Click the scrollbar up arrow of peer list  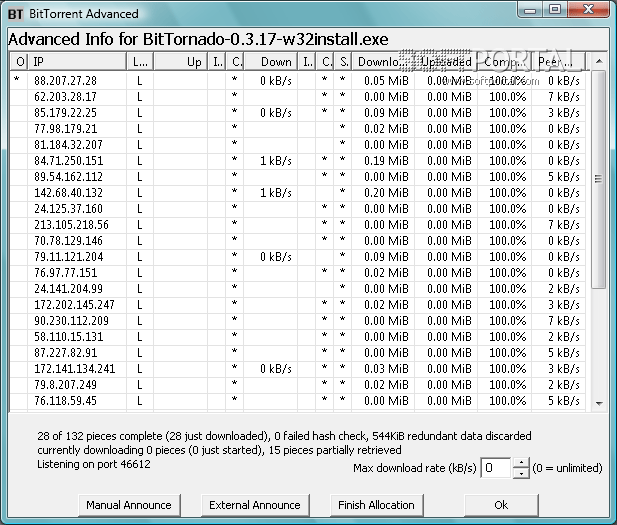point(599,61)
